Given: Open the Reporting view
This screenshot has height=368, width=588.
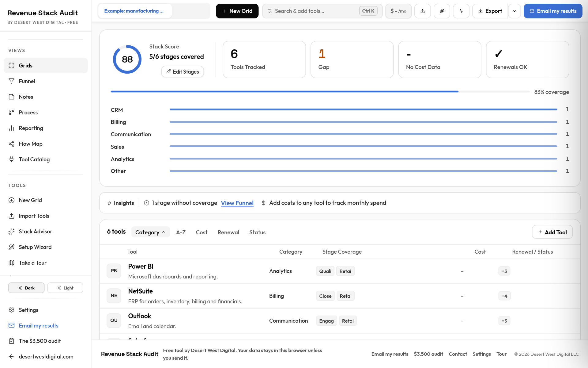Looking at the screenshot, I should click(46, 128).
